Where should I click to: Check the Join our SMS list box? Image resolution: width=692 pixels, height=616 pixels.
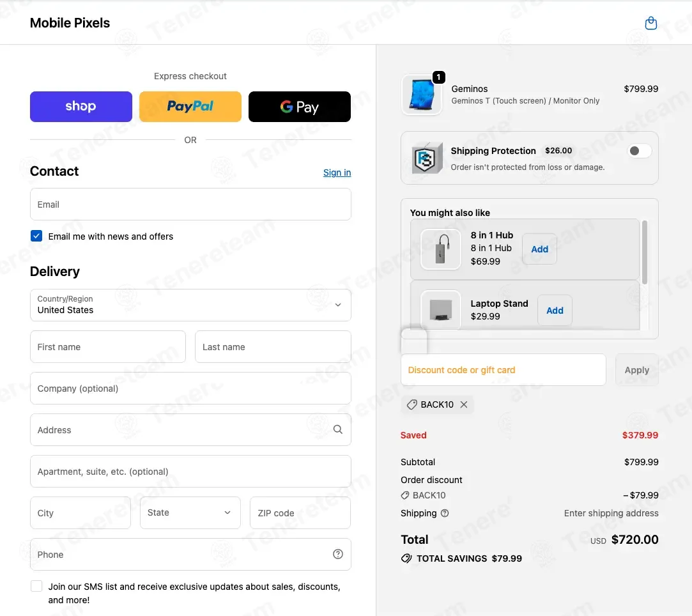[36, 586]
